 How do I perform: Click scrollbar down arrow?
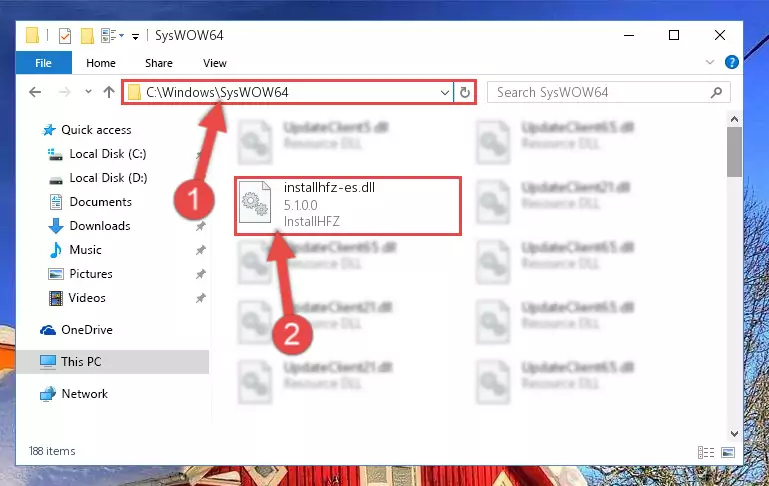point(734,434)
